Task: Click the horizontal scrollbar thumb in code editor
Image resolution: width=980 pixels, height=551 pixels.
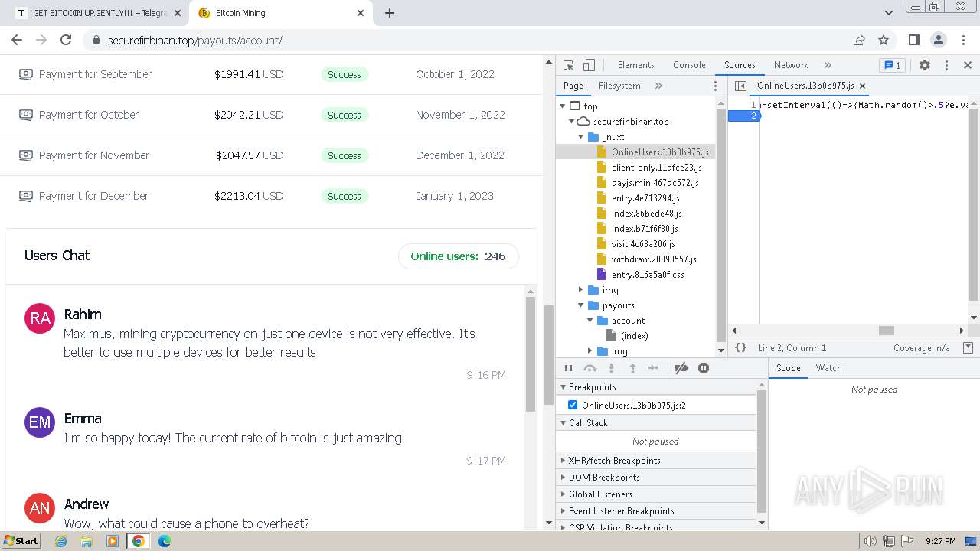Action: point(887,331)
